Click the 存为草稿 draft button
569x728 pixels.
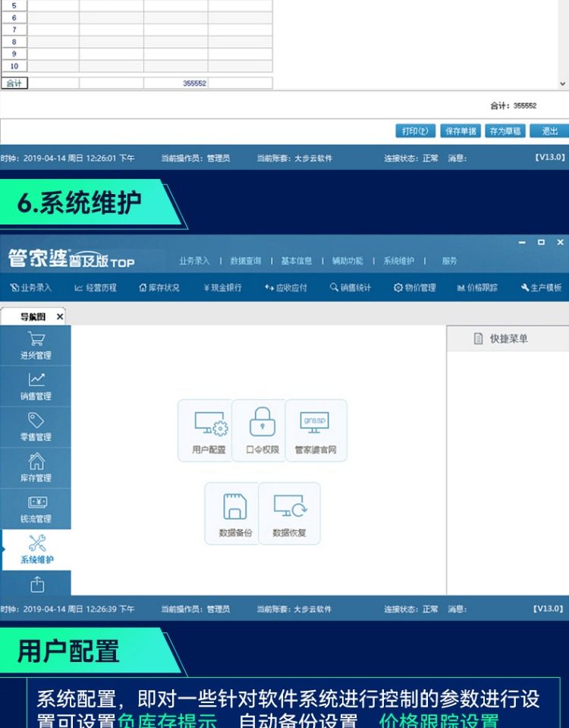tap(505, 131)
